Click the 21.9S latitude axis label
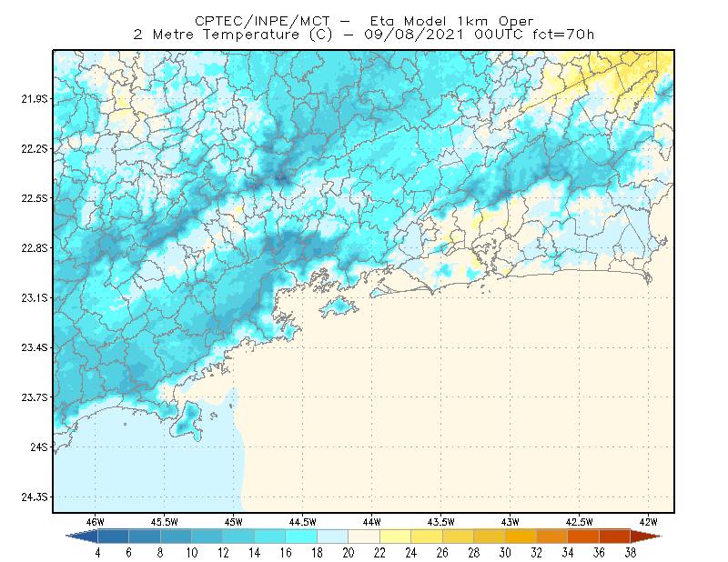This screenshot has height=562, width=728. coord(35,99)
